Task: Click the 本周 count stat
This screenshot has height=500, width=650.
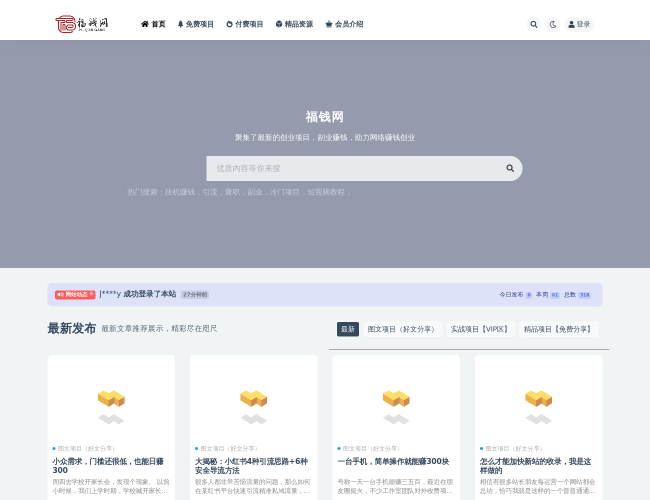Action: pyautogui.click(x=548, y=295)
